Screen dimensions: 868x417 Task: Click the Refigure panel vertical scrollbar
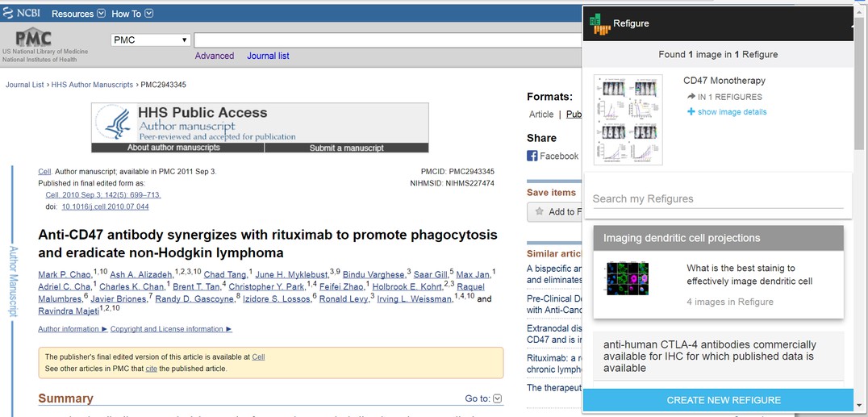pyautogui.click(x=860, y=97)
